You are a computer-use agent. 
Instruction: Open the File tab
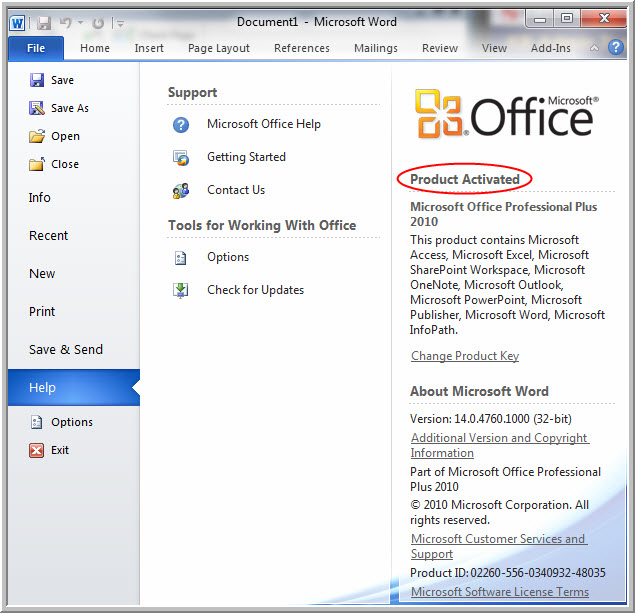[36, 48]
